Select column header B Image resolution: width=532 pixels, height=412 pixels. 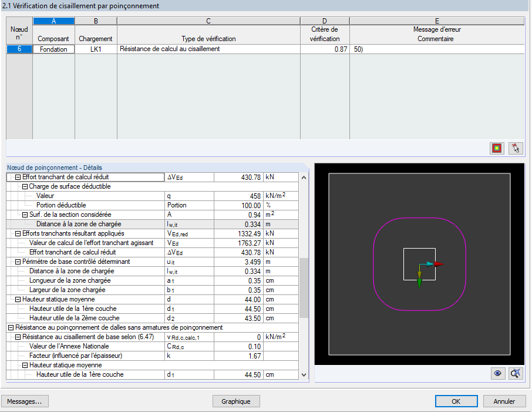tap(96, 21)
